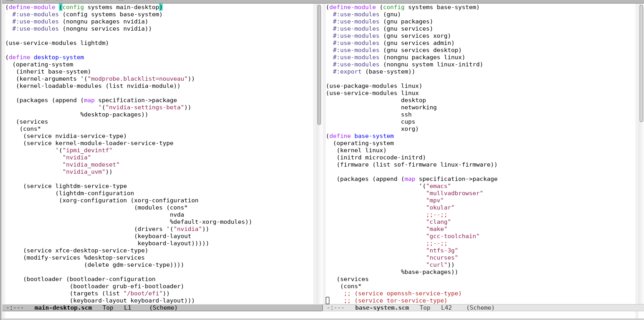Click the "mullvadbrowser" package string
The image size is (644, 320).
tap(454, 193)
